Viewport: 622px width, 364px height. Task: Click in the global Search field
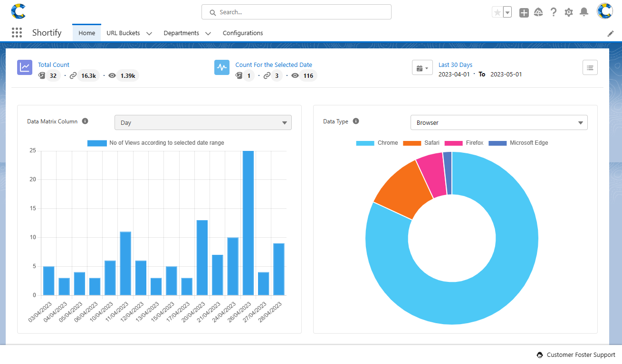(296, 12)
